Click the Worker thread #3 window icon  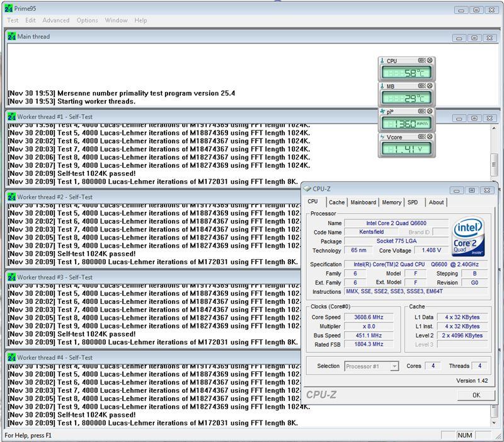pyautogui.click(x=11, y=277)
